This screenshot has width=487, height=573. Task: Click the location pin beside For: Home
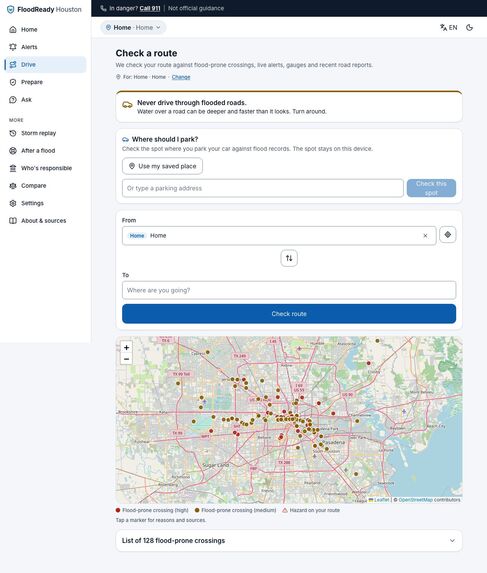pyautogui.click(x=118, y=77)
